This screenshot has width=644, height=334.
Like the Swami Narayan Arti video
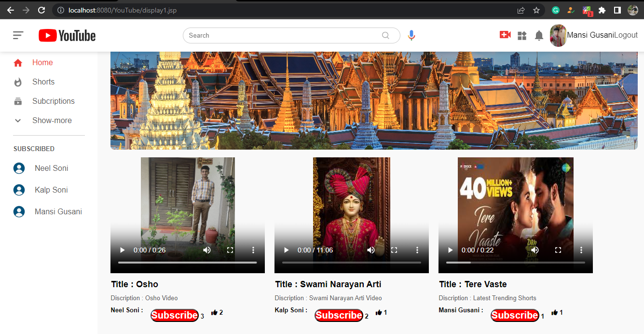click(379, 312)
